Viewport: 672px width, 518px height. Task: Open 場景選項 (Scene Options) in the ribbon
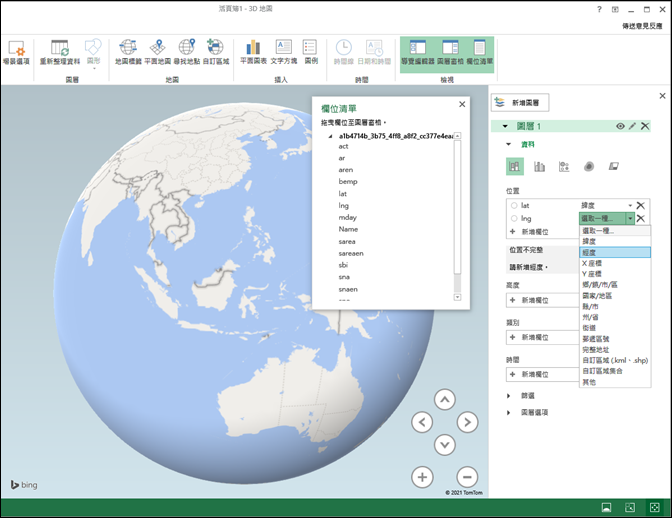coord(16,52)
